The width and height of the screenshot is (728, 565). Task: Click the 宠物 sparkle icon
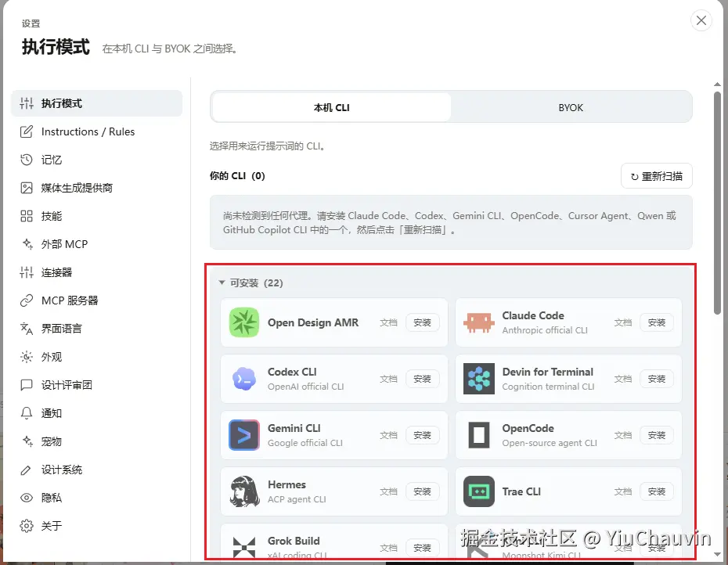point(27,441)
